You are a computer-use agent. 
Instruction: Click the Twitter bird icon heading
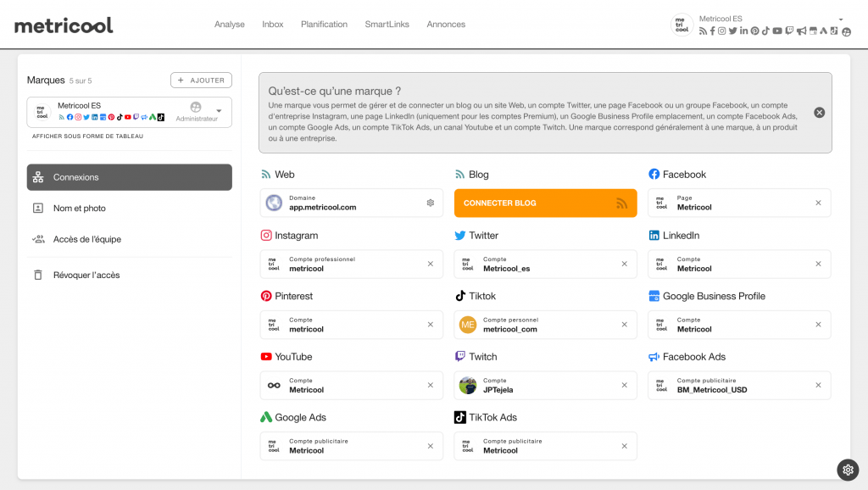click(460, 236)
